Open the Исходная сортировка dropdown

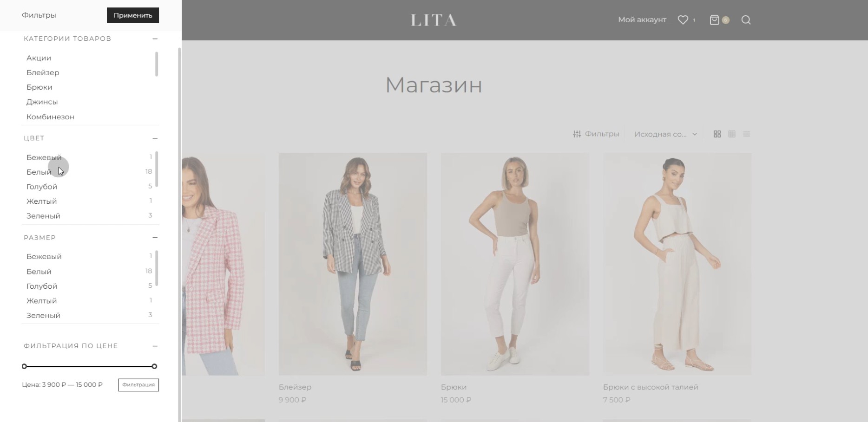click(665, 134)
